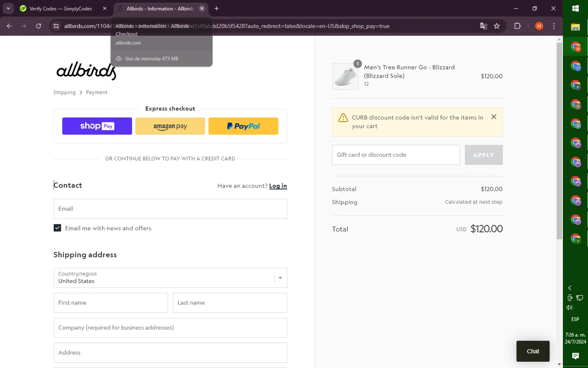Open the Chrome three-dot menu
The image size is (588, 368).
pos(554,26)
